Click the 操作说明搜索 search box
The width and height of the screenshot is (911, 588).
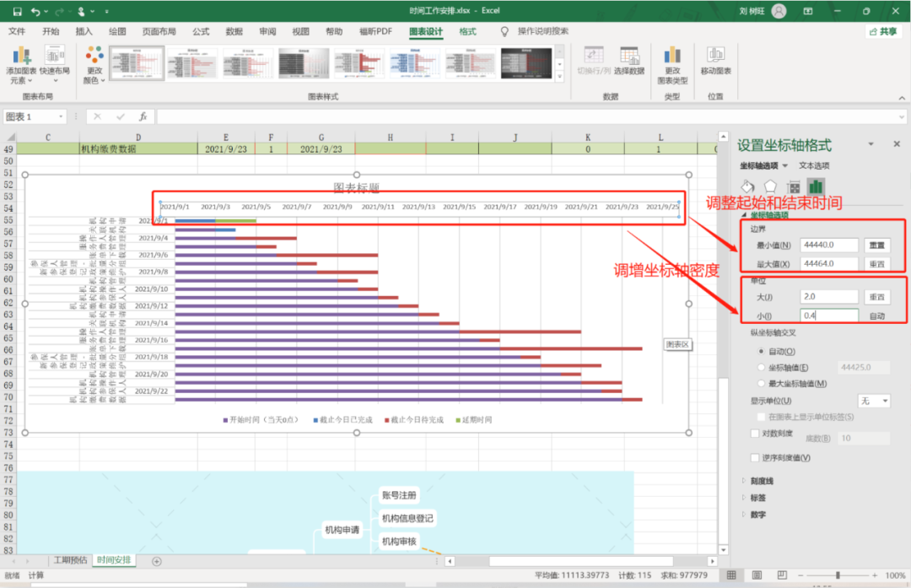click(x=542, y=31)
